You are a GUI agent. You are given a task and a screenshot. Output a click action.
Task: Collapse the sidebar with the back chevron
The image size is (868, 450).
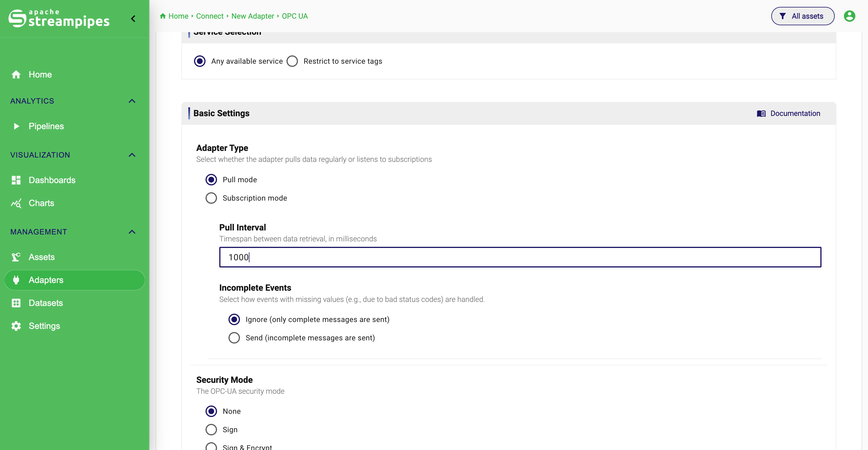tap(133, 19)
